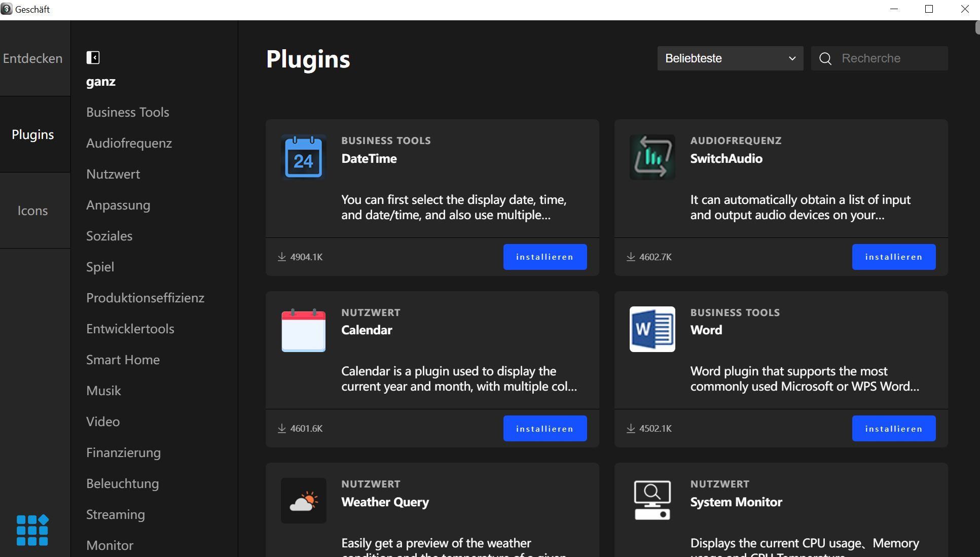The height and width of the screenshot is (557, 980).
Task: Collapse the category sidebar panel icon
Action: coord(93,58)
